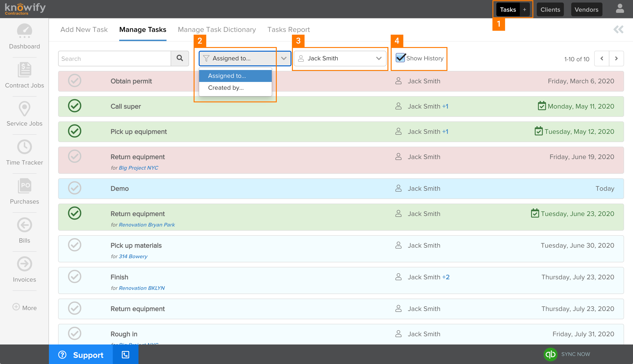Mark the Rough in task complete
This screenshot has width=633, height=364.
coord(75,333)
